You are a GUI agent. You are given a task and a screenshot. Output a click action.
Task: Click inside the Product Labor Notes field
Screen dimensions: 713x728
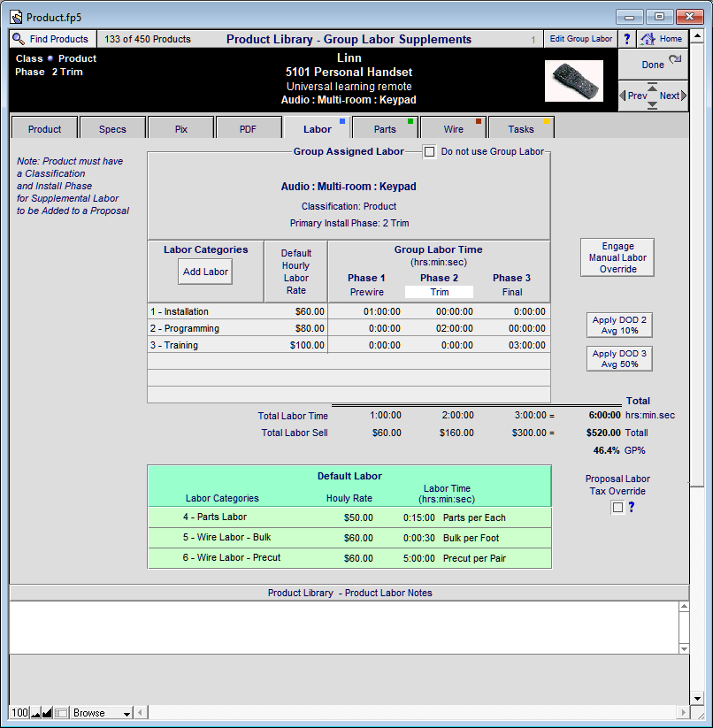pyautogui.click(x=344, y=627)
